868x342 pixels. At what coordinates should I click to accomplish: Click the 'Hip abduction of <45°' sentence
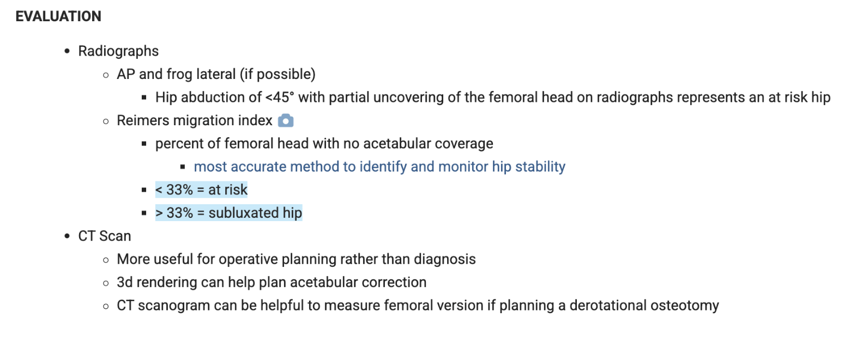(x=492, y=97)
